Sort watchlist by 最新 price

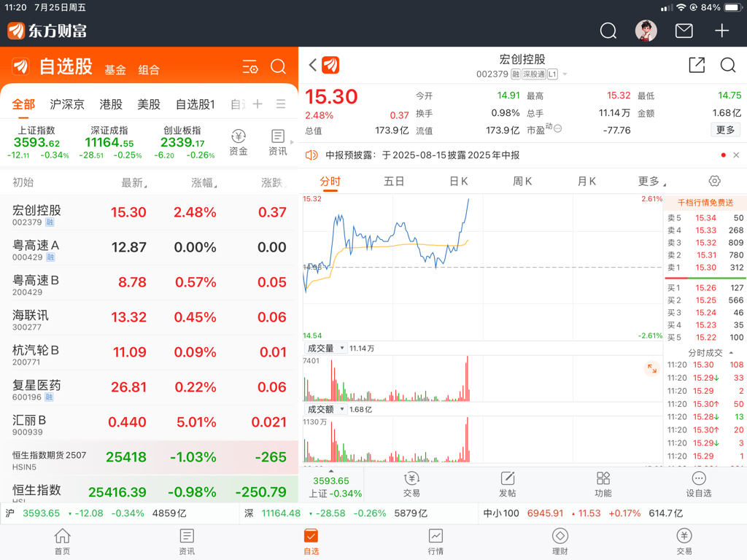pyautogui.click(x=134, y=183)
